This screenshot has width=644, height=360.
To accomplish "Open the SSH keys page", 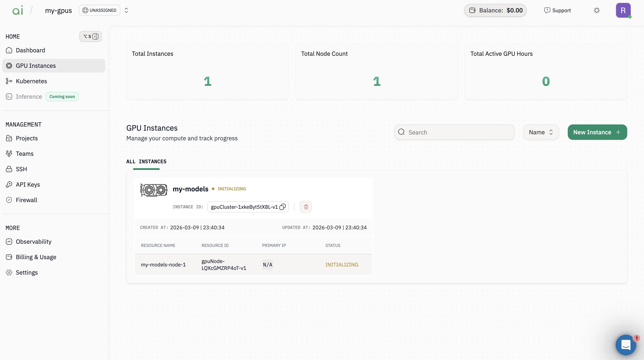I will 21,169.
